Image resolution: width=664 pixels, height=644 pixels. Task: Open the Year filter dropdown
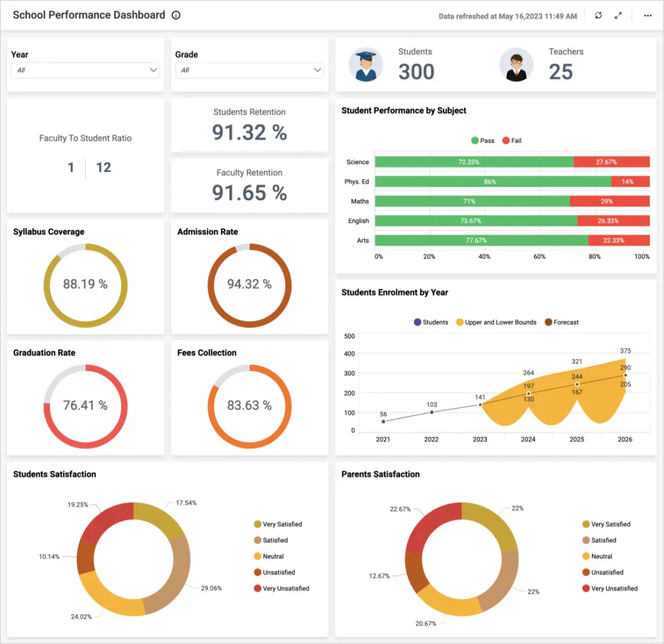click(85, 70)
